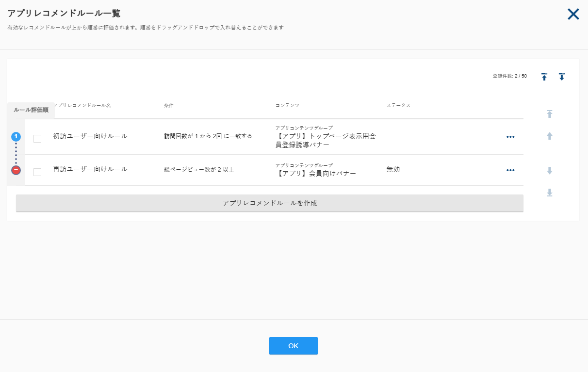Close the アプリレコメンドルール一覧 dialog with X
Image resolution: width=588 pixels, height=372 pixels.
[573, 14]
